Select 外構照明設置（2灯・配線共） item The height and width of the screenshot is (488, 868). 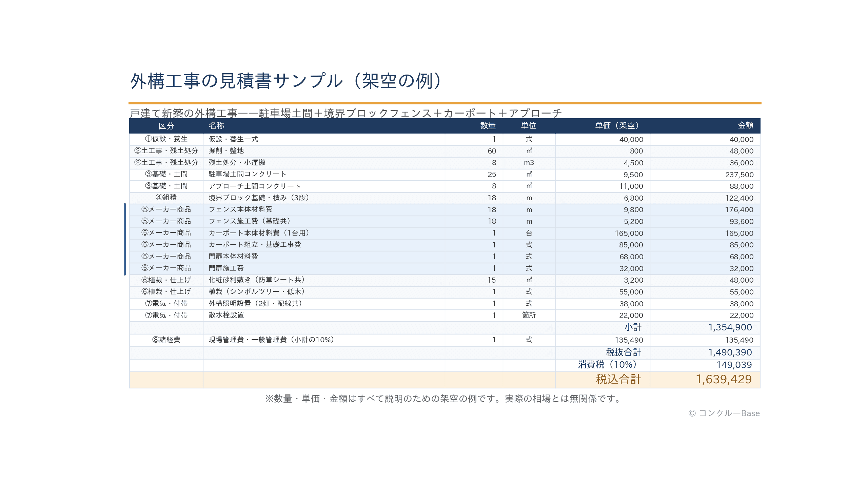pos(324,303)
